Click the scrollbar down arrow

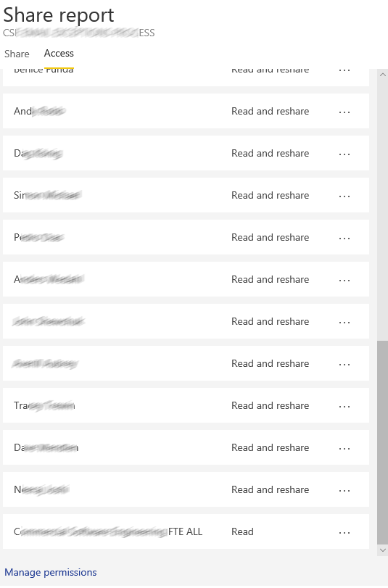coord(382,550)
